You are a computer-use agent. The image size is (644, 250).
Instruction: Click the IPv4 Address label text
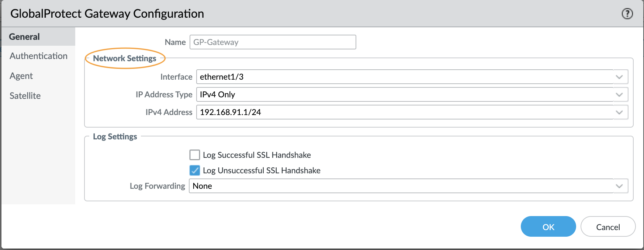tap(169, 112)
